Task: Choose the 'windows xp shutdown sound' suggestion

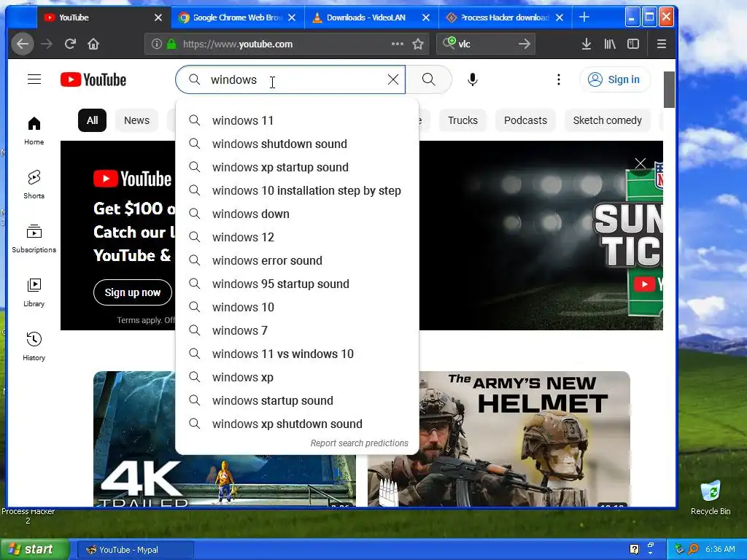Action: (x=298, y=424)
